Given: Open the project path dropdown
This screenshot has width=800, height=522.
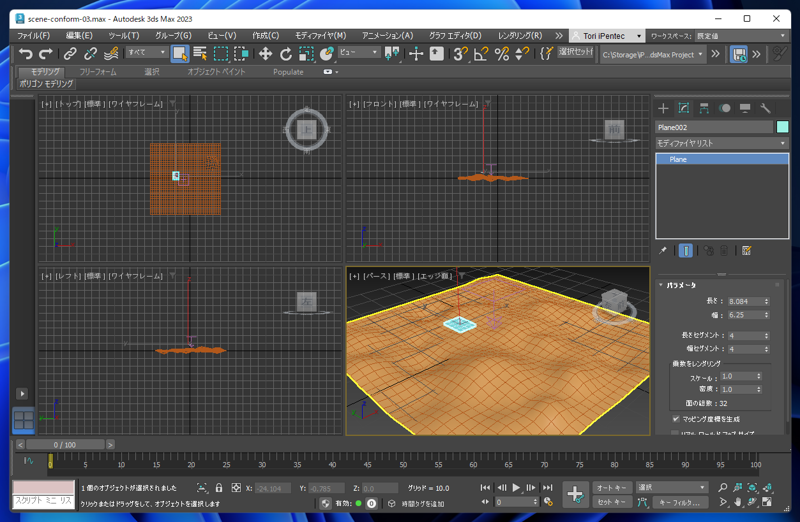Looking at the screenshot, I should 653,54.
